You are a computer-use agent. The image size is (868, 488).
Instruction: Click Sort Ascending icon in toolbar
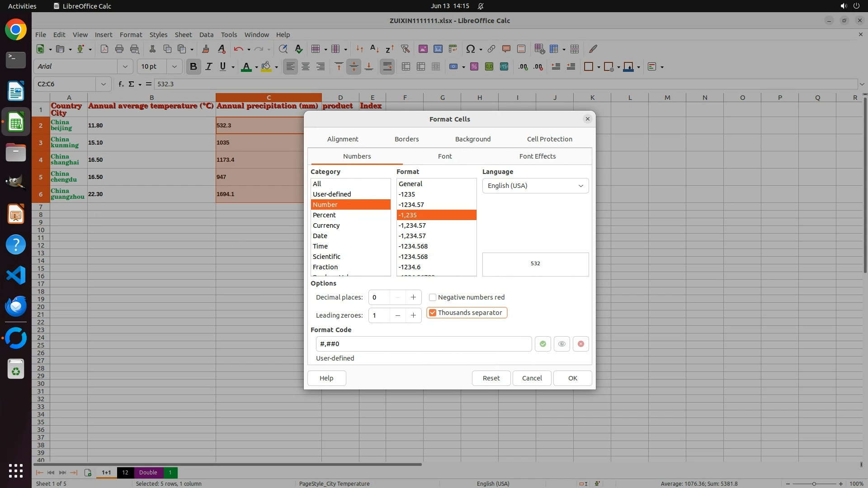click(374, 49)
